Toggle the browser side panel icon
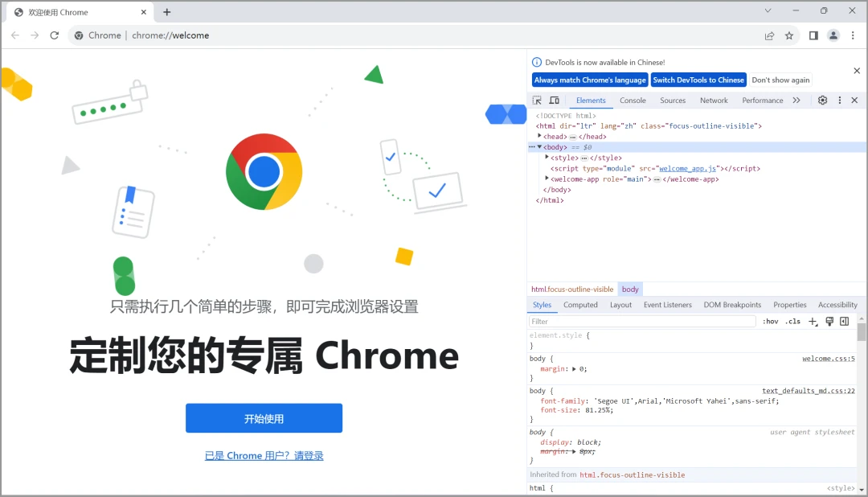This screenshot has height=497, width=868. (813, 35)
